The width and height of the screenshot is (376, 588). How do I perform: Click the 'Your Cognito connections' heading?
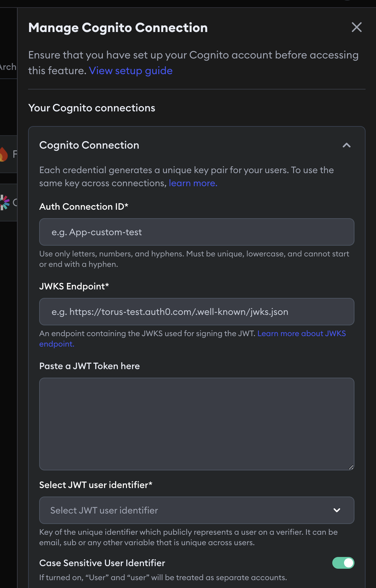[92, 108]
